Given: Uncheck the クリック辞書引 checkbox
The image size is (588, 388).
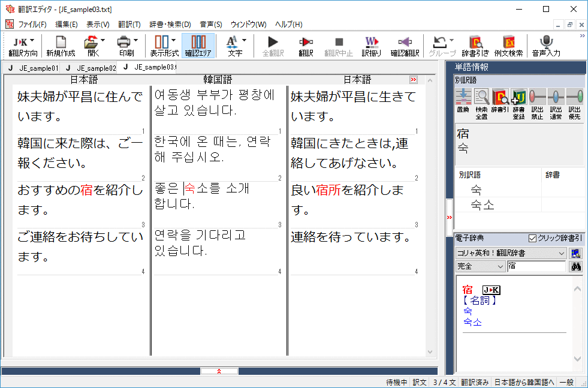Looking at the screenshot, I should 532,238.
